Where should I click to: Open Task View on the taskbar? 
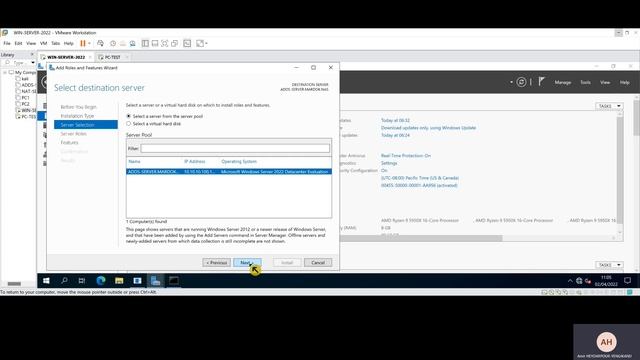[82, 281]
